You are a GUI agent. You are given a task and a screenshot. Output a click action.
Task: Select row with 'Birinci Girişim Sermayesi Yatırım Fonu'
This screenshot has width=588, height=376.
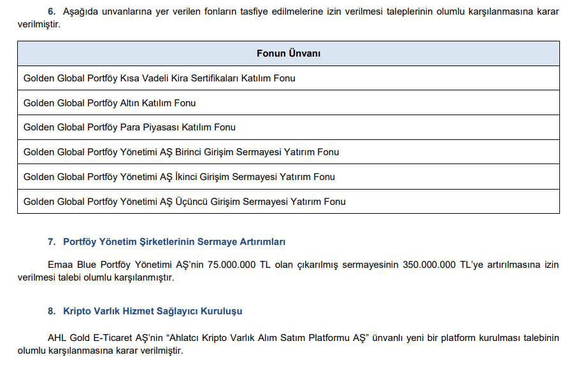click(x=289, y=152)
